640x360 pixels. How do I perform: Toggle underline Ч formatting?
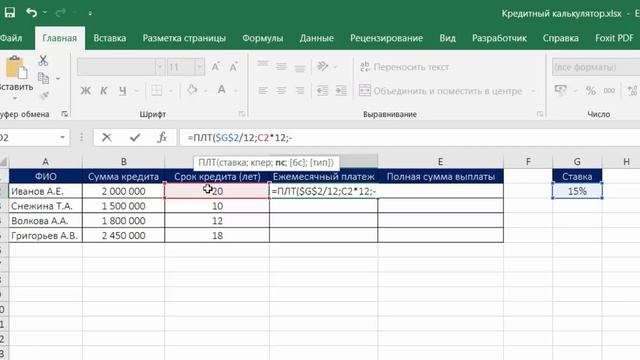[122, 91]
